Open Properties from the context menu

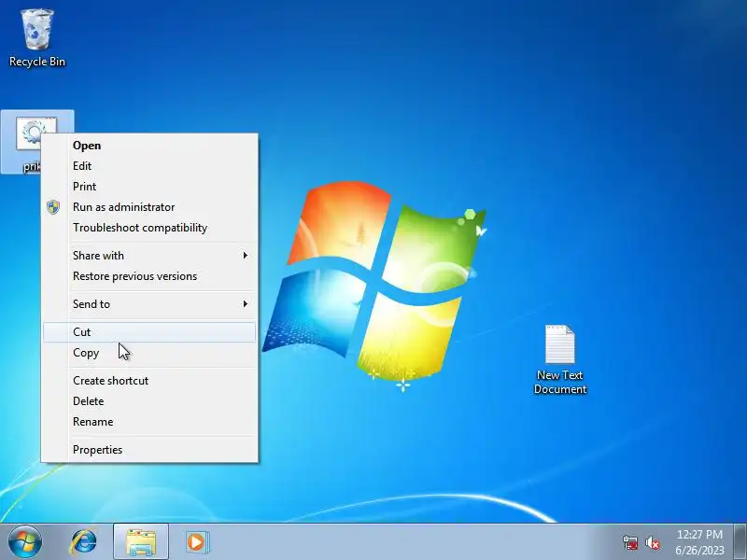tap(149, 450)
